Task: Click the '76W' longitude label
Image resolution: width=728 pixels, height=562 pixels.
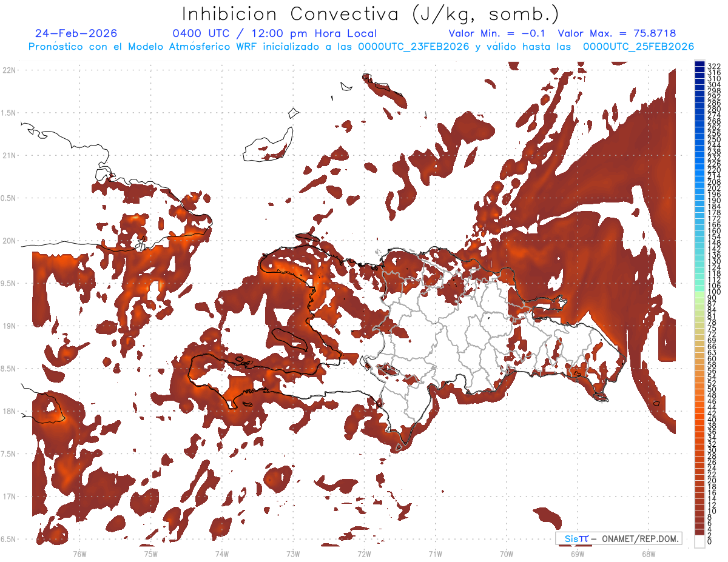Action: (x=79, y=554)
